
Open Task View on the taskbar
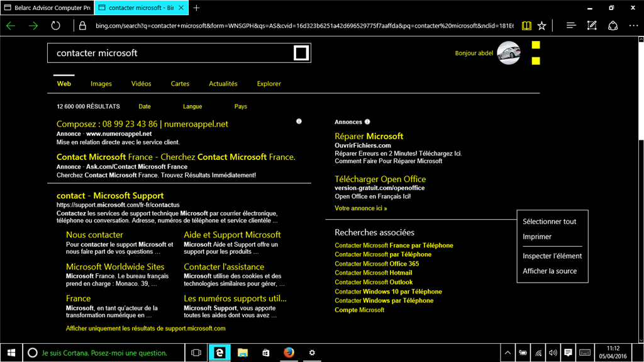click(196, 353)
